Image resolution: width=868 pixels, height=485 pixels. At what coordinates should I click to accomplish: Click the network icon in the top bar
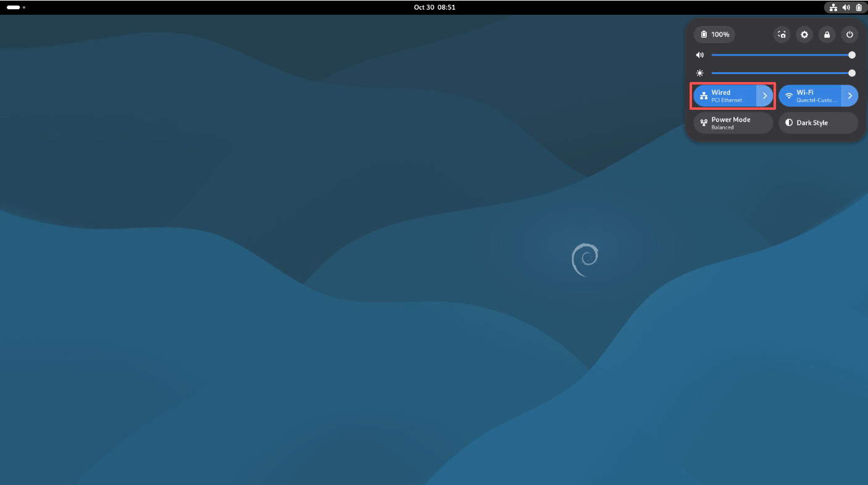pyautogui.click(x=833, y=7)
